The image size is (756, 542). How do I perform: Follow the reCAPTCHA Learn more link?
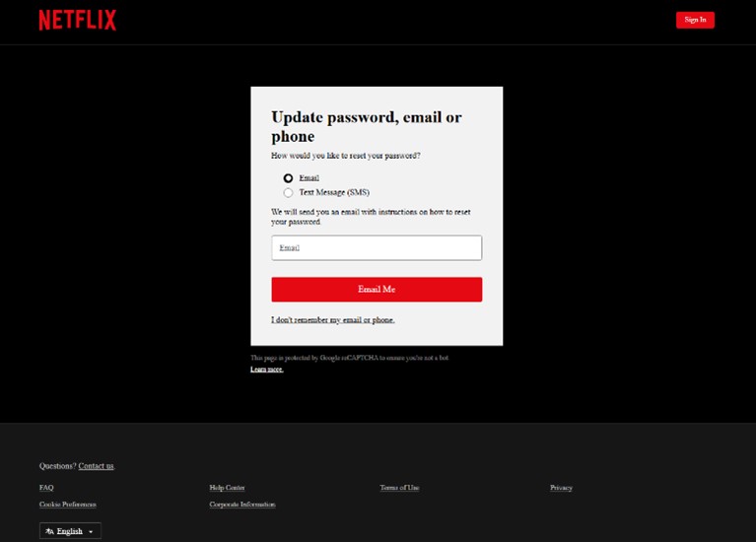266,370
